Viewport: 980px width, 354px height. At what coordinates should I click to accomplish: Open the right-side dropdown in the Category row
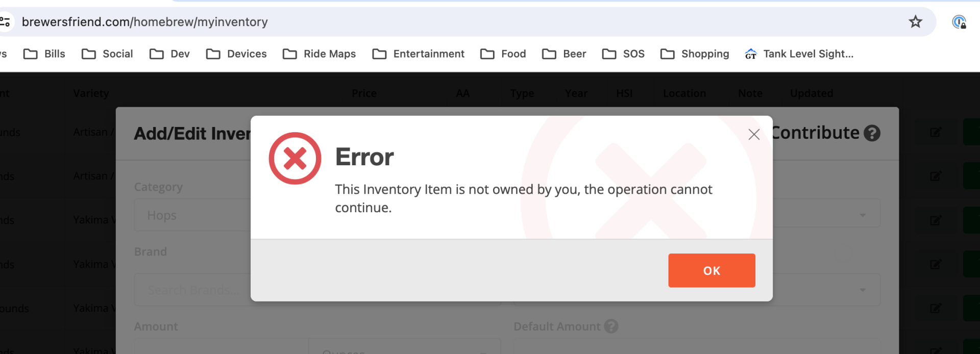tap(862, 215)
